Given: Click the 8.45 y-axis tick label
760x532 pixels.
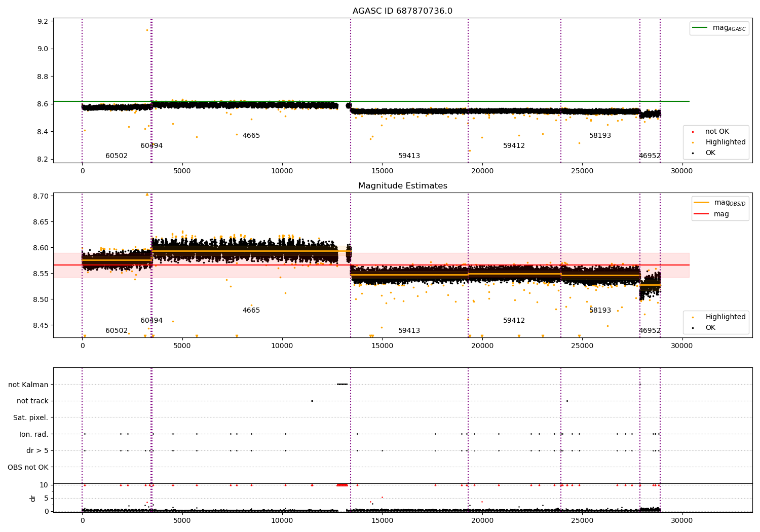Looking at the screenshot, I should tap(41, 325).
